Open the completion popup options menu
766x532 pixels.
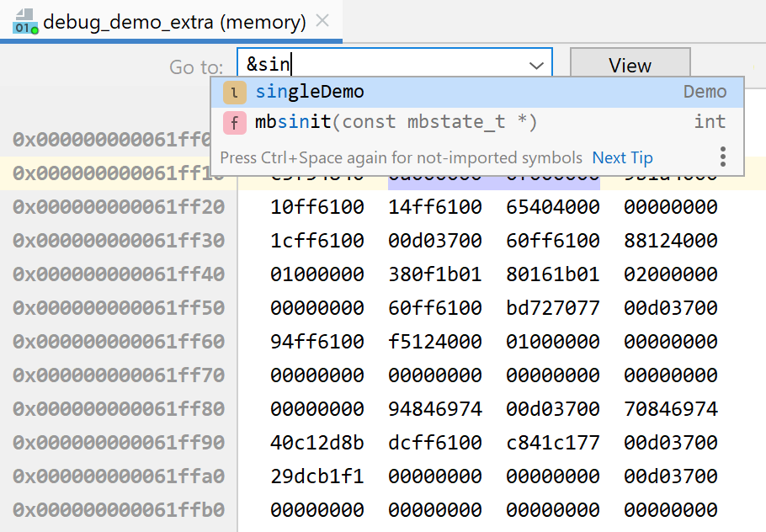[x=722, y=157]
